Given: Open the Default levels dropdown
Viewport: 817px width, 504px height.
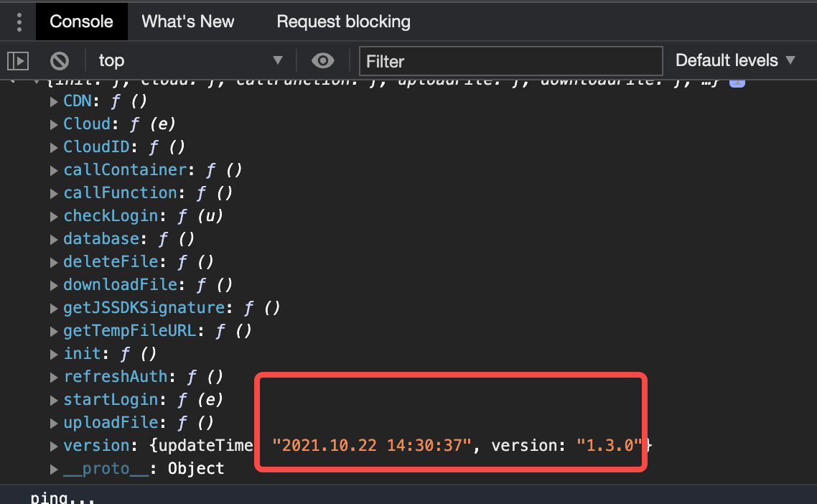Looking at the screenshot, I should tap(734, 60).
